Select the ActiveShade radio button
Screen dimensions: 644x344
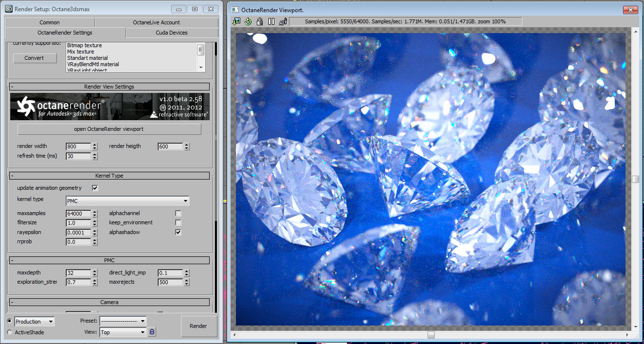(10, 332)
